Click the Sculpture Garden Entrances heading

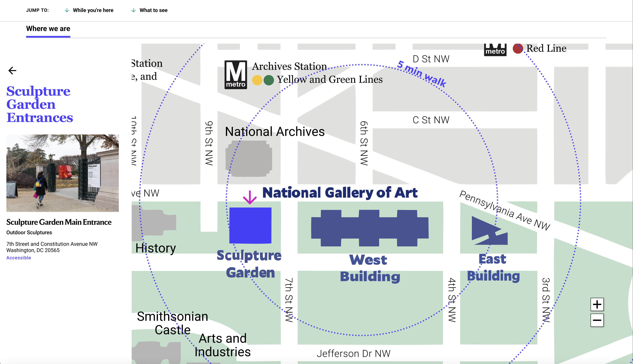pyautogui.click(x=40, y=104)
